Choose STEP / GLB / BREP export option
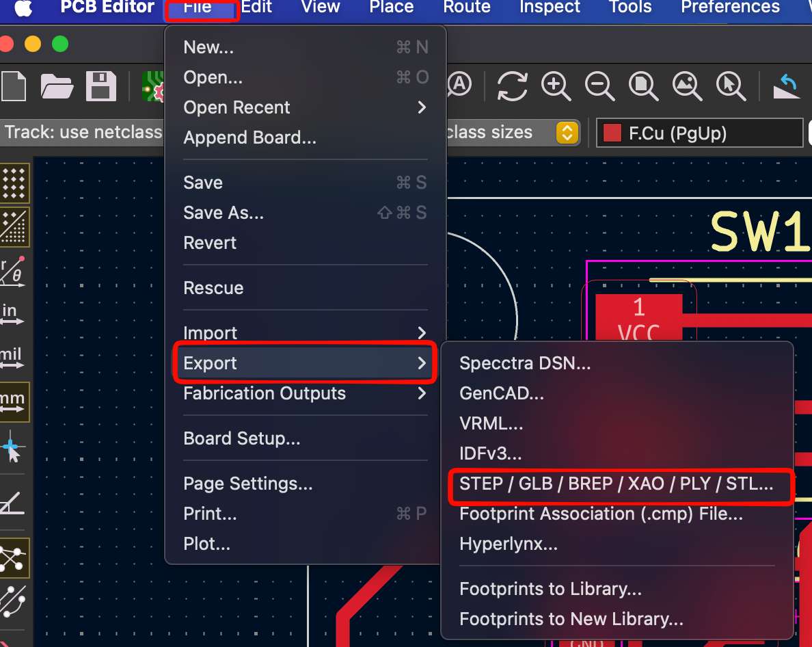812x647 pixels. (617, 484)
